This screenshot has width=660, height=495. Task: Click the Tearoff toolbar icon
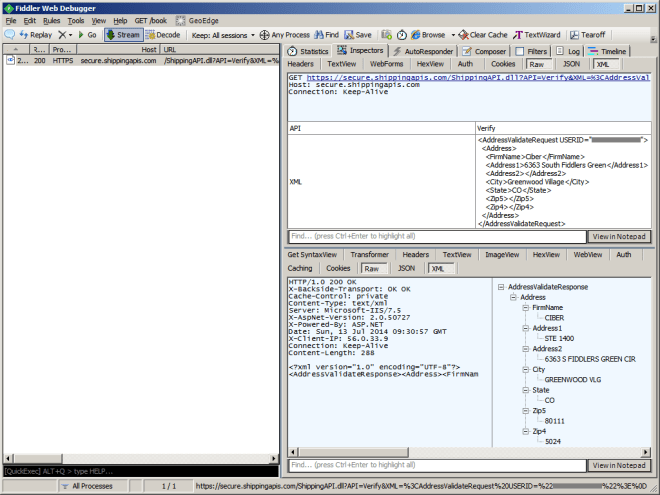pyautogui.click(x=589, y=34)
